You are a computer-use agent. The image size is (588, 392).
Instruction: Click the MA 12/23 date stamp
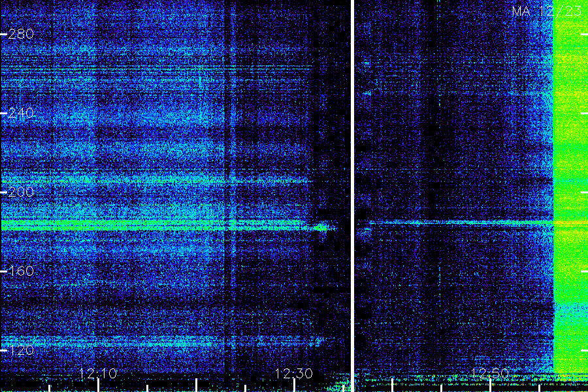click(x=547, y=11)
